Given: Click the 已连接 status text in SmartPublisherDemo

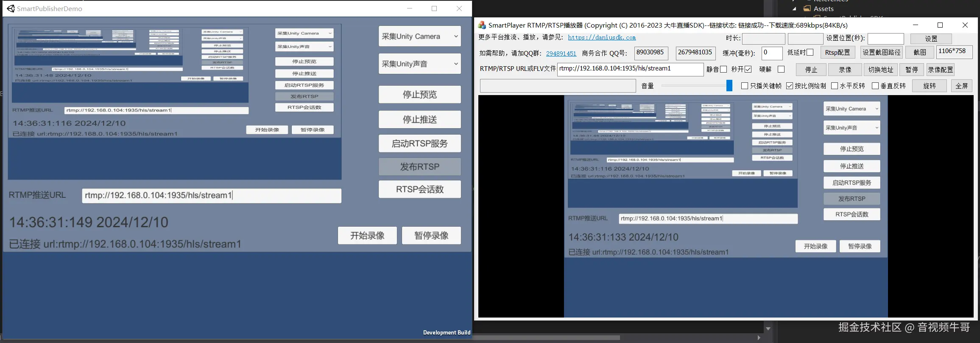Looking at the screenshot, I should (x=125, y=244).
